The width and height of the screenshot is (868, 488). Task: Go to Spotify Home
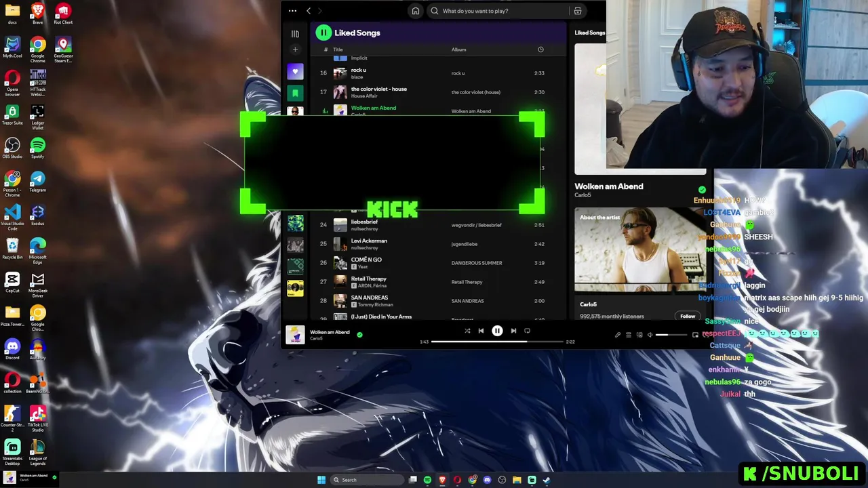click(x=416, y=11)
